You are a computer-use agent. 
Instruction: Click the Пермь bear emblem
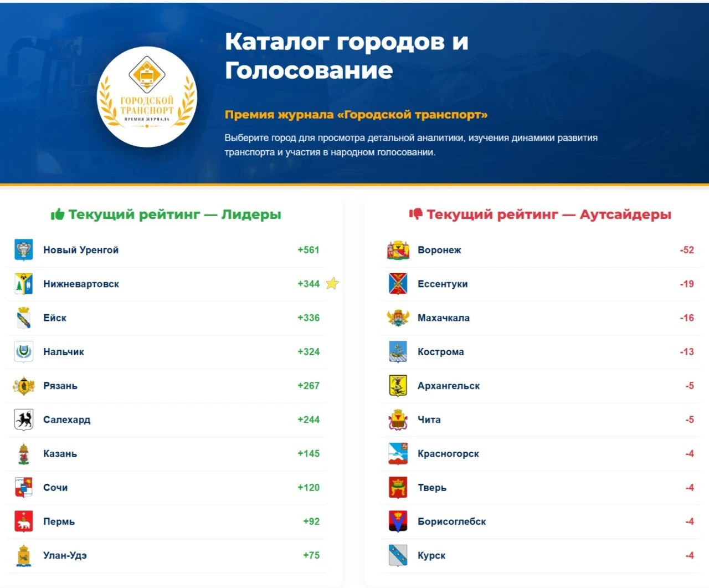(x=24, y=521)
